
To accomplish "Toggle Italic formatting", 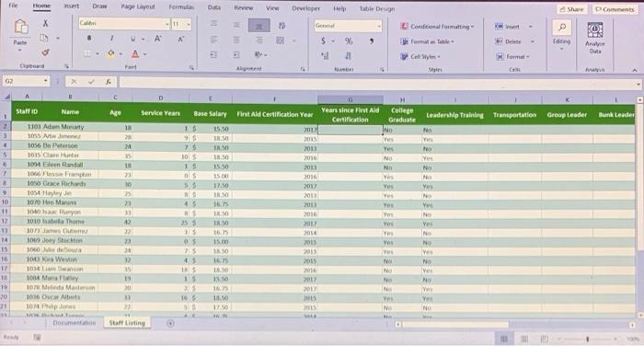I will 111,39.
